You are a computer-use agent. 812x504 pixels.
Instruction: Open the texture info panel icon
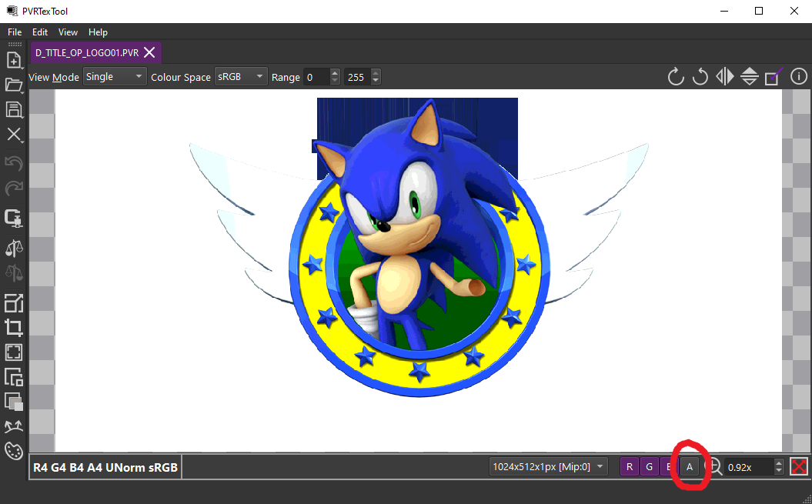click(x=799, y=77)
